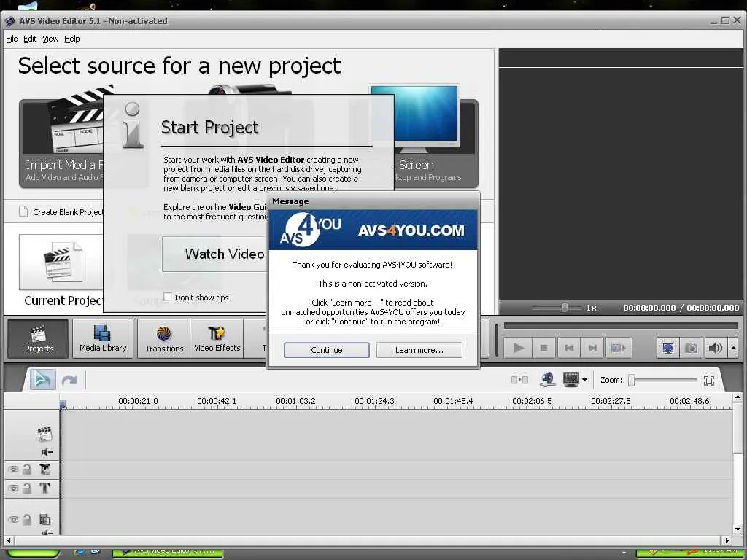Click the Watch Video button
The height and width of the screenshot is (560, 747).
(x=214, y=254)
